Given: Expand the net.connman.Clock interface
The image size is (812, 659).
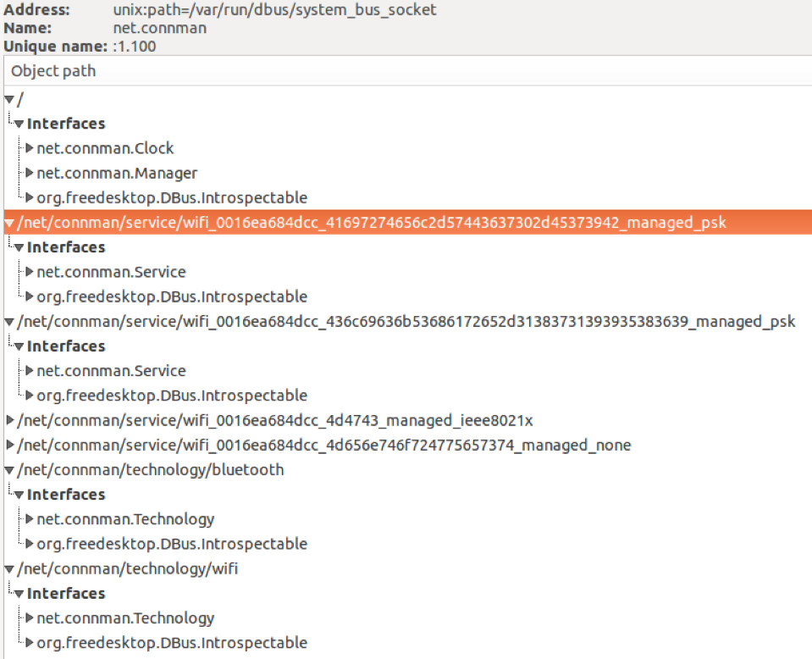Looking at the screenshot, I should point(31,148).
